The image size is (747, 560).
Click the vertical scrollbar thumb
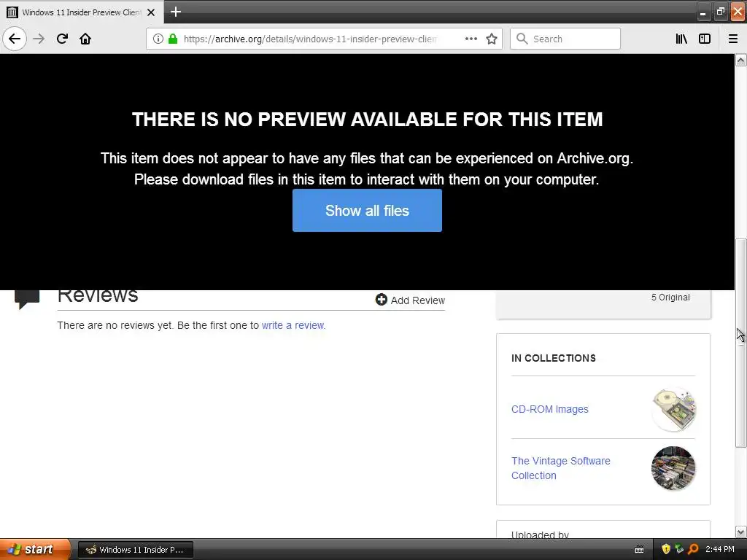tap(740, 342)
